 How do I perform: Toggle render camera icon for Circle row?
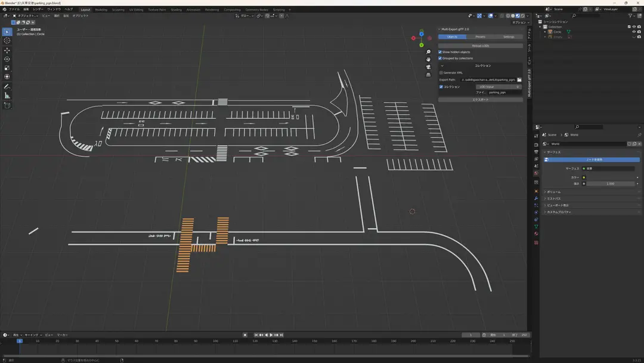point(639,32)
